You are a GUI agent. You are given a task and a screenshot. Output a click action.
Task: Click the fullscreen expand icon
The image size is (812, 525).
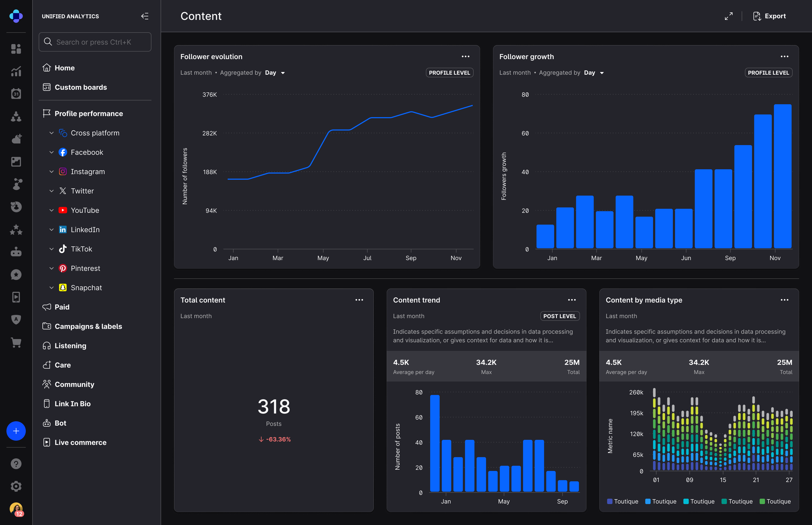pos(728,16)
